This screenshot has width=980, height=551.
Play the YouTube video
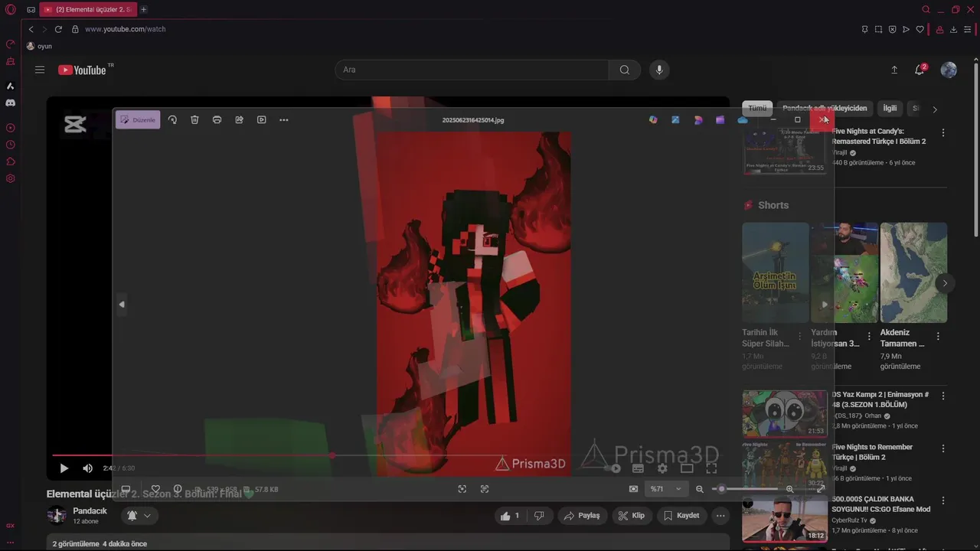click(x=64, y=468)
